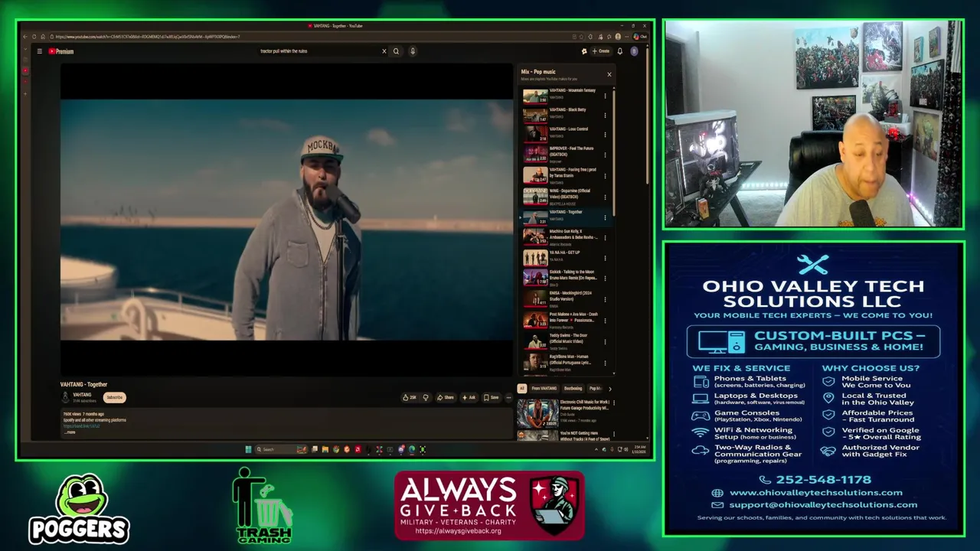This screenshot has height=551, width=980.
Task: Open the Windows Start button on taskbar
Action: (x=248, y=449)
